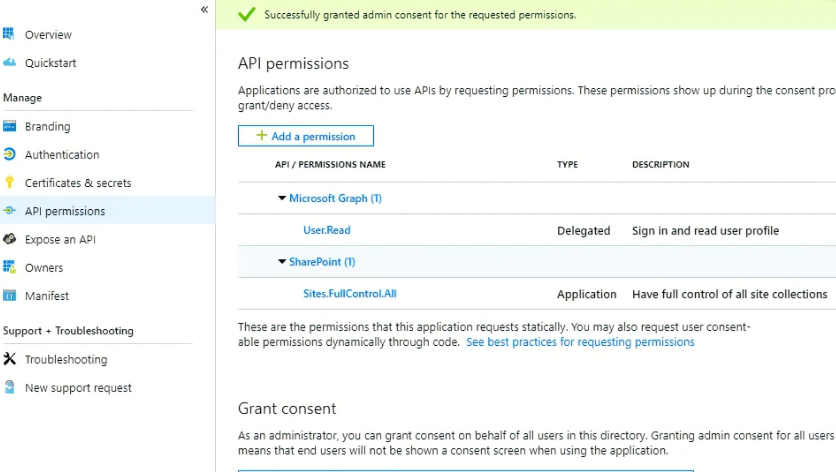Open See best practices for requesting permissions

580,342
